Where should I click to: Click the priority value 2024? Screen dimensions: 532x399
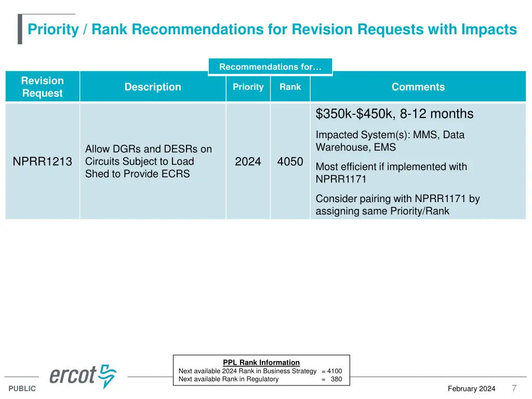click(x=248, y=161)
